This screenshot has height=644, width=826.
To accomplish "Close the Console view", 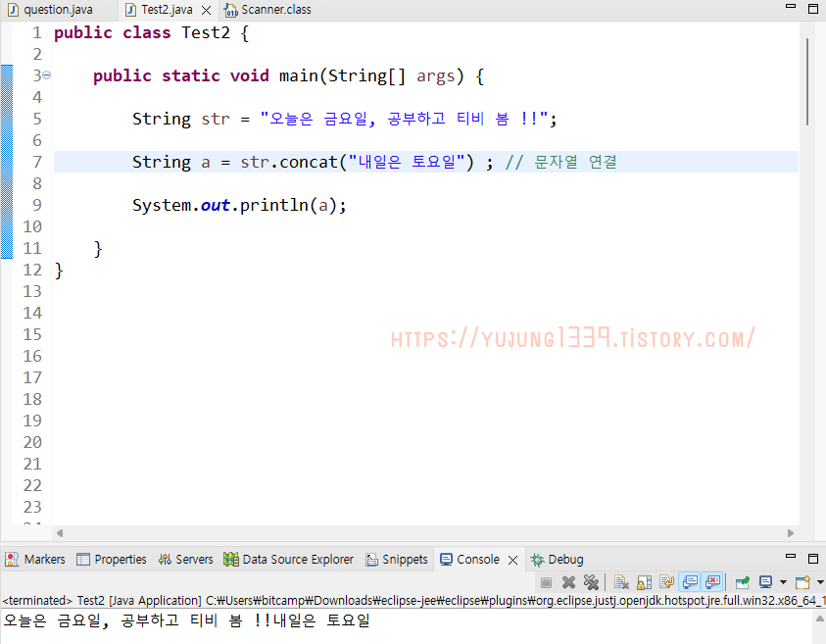I will (513, 560).
